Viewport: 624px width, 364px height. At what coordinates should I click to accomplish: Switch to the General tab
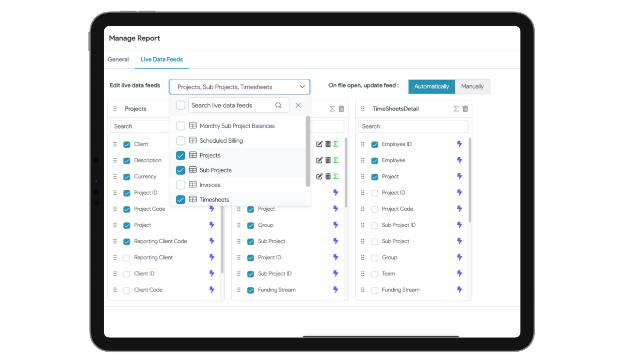pyautogui.click(x=118, y=59)
